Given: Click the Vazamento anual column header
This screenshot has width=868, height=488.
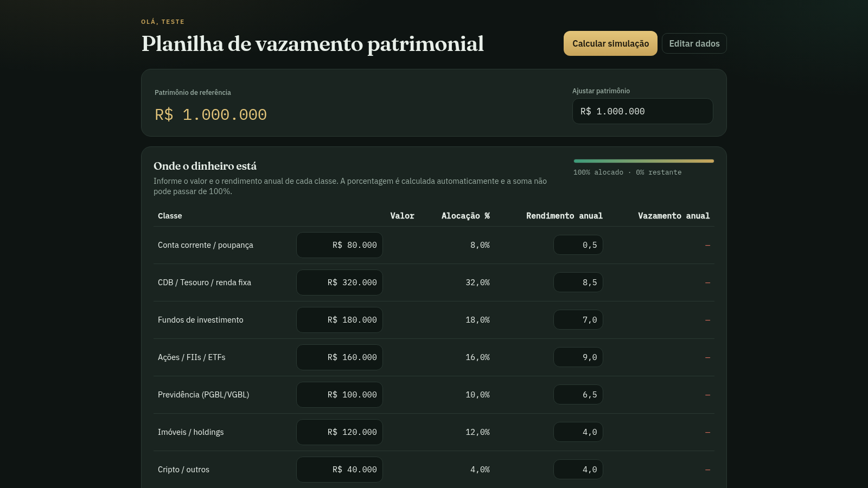Looking at the screenshot, I should coord(674,216).
